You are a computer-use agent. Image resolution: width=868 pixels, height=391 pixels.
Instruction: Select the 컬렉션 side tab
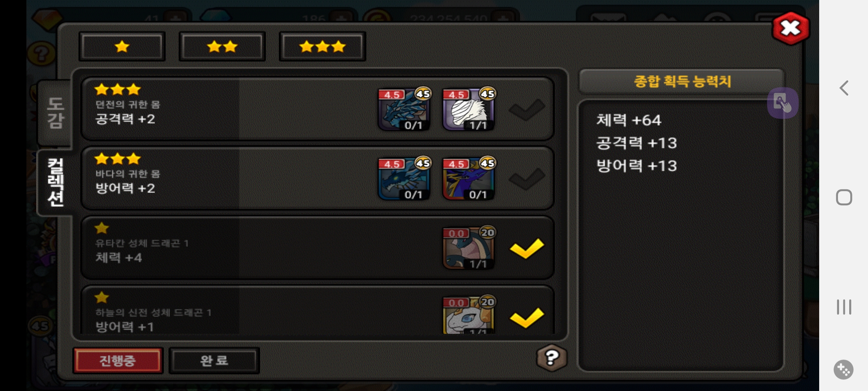click(55, 182)
